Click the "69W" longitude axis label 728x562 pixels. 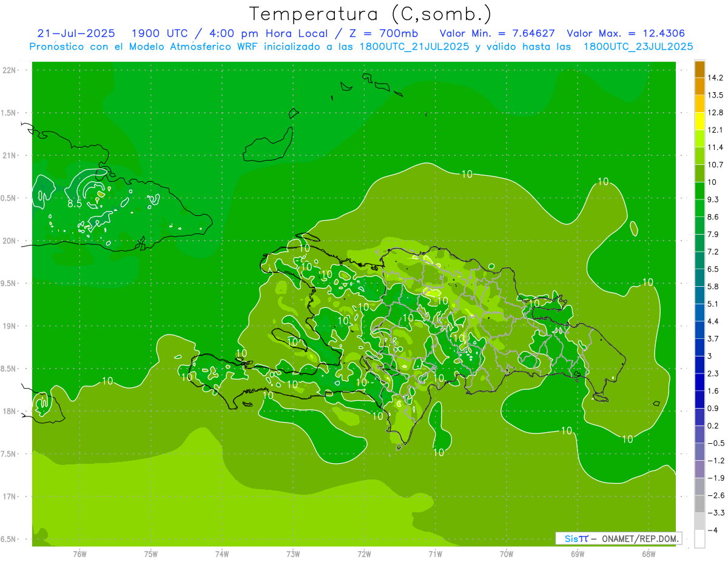coord(578,554)
